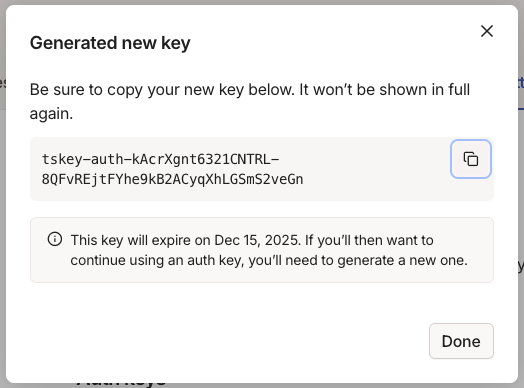This screenshot has height=388, width=524.
Task: Click the blue link at right edge
Action: [x=521, y=83]
